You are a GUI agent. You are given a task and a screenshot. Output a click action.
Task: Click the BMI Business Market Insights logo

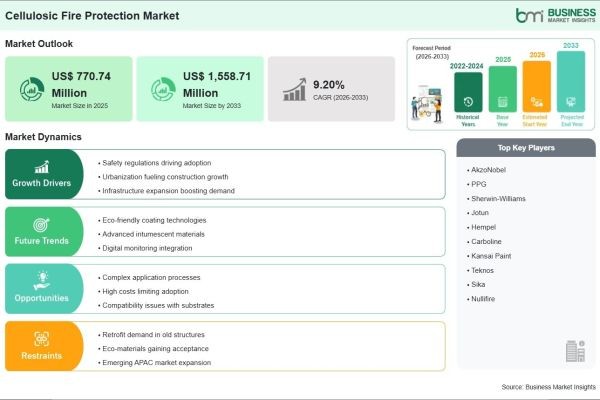(556, 15)
